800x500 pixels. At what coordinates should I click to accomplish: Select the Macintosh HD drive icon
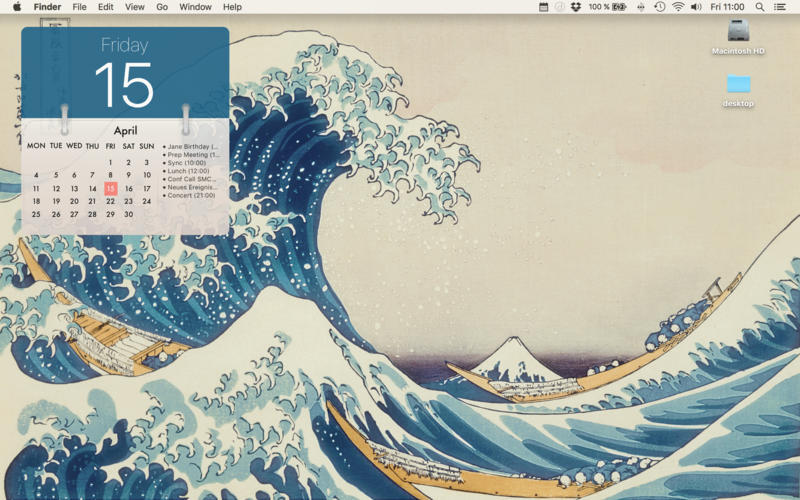point(738,32)
